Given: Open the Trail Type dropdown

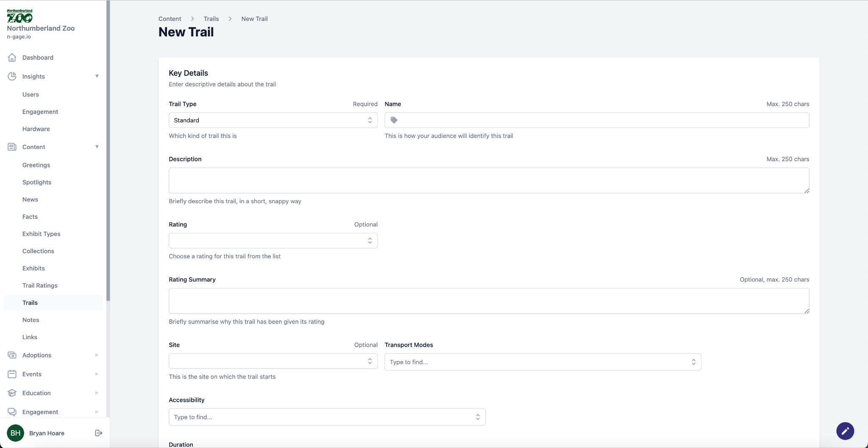Looking at the screenshot, I should pyautogui.click(x=273, y=120).
